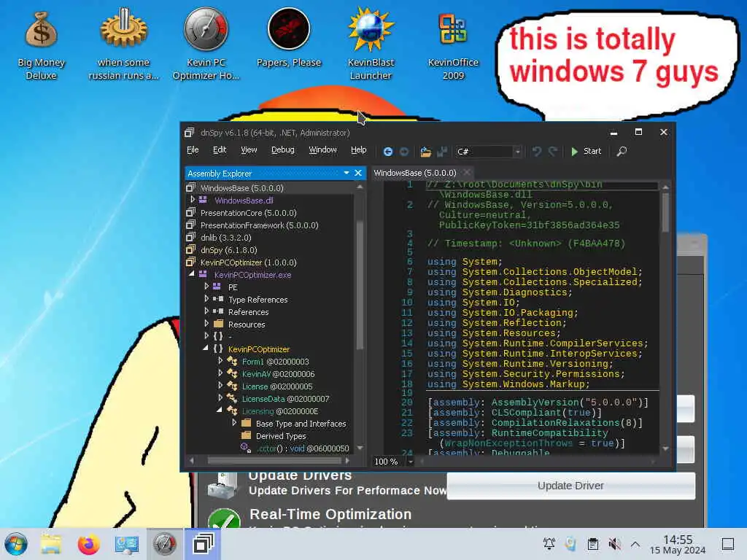747x560 pixels.
Task: Open file manager from taskbar
Action: [51, 544]
